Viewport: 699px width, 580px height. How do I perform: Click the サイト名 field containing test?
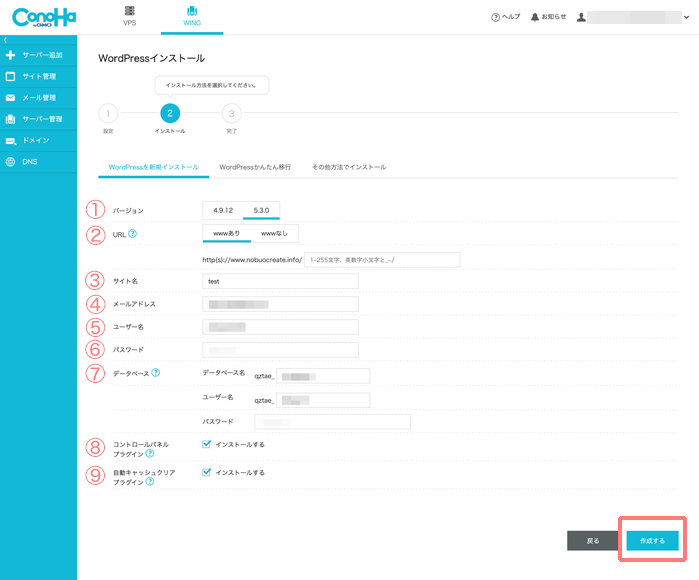click(280, 281)
